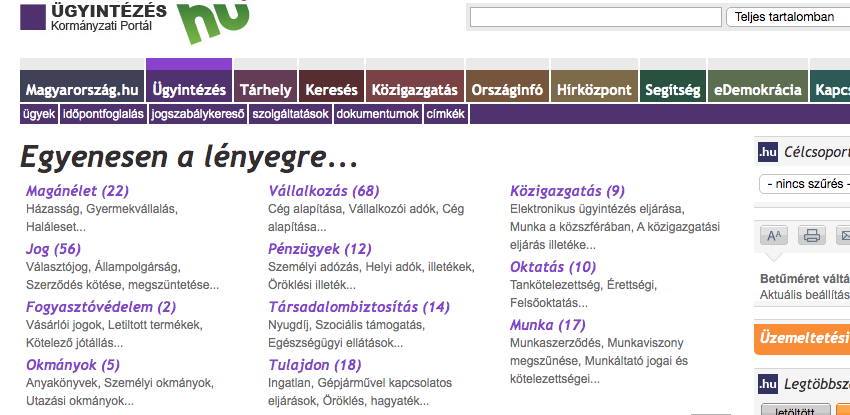The image size is (850, 415).
Task: Open the Munka (17) category
Action: [548, 325]
